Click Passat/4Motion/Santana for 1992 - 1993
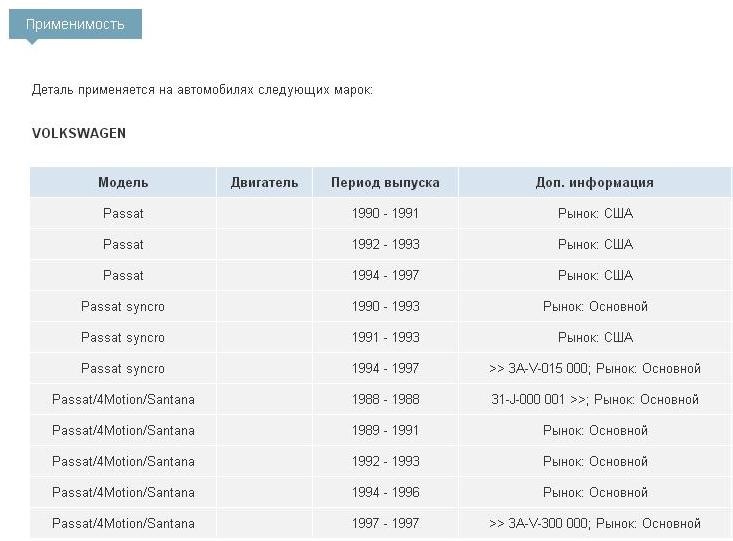Screen dimensions: 733x541 pos(123,461)
